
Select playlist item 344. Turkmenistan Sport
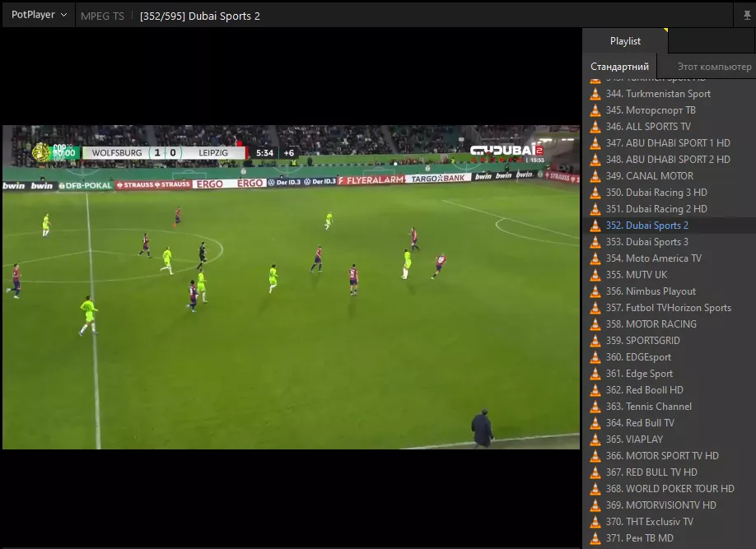click(x=670, y=94)
